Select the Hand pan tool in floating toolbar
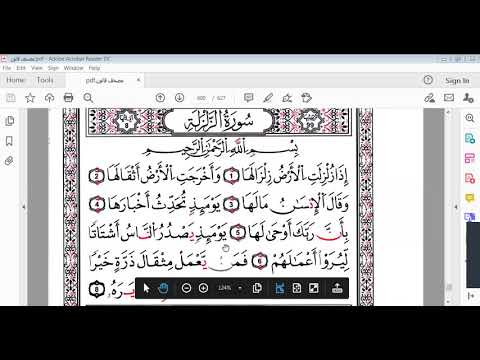 pos(163,288)
